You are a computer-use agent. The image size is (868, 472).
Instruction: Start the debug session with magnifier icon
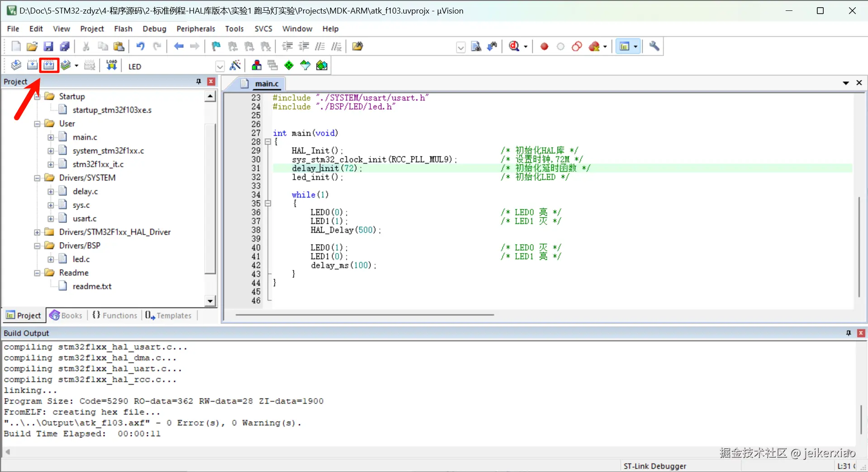pos(514,46)
